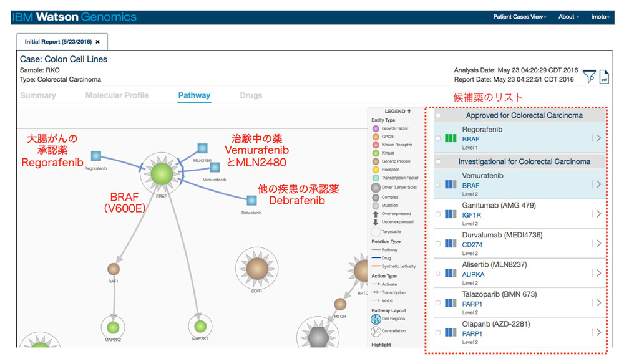
Task: Click the Transcription Factor legend circle
Action: 375,178
